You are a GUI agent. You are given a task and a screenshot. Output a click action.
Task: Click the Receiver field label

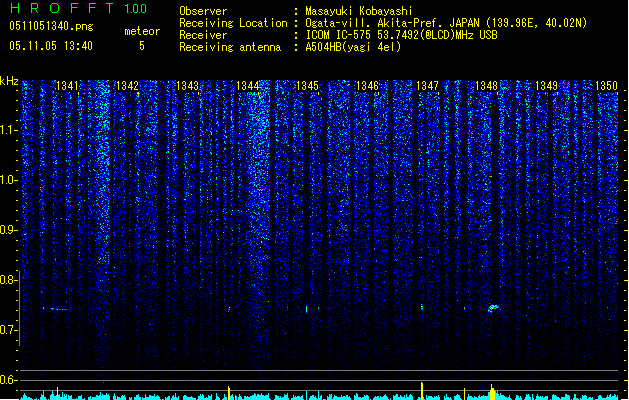pos(203,35)
